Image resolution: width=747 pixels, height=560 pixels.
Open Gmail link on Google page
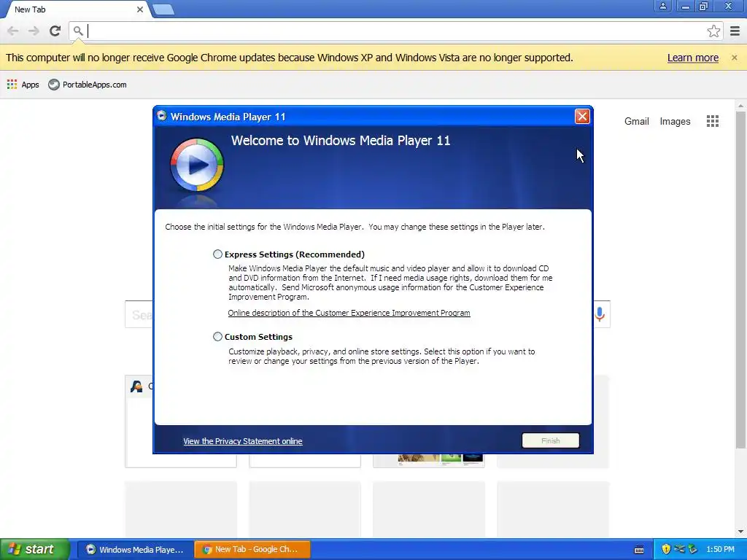pos(636,122)
